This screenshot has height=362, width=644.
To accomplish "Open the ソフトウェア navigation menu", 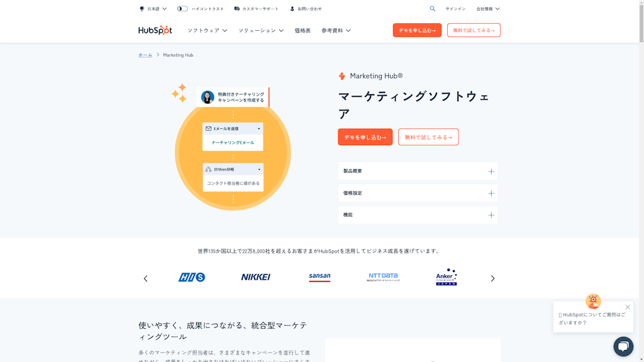I will pyautogui.click(x=207, y=30).
